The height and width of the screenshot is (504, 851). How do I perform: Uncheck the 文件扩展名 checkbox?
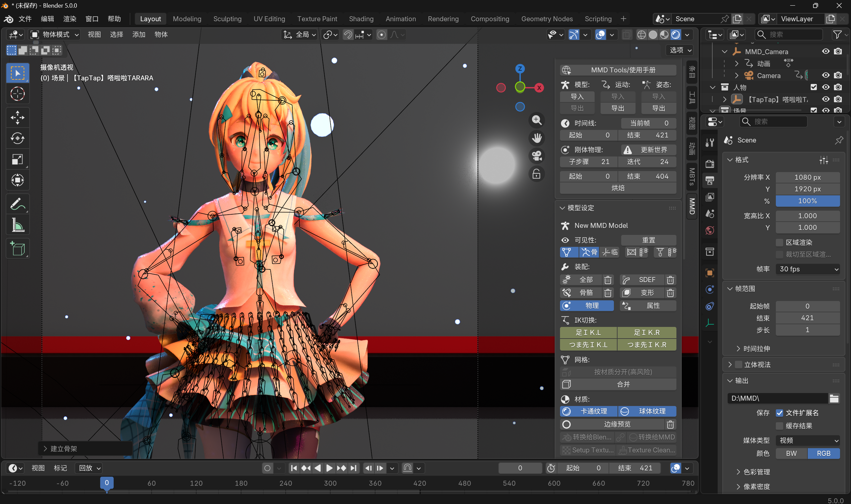click(780, 413)
